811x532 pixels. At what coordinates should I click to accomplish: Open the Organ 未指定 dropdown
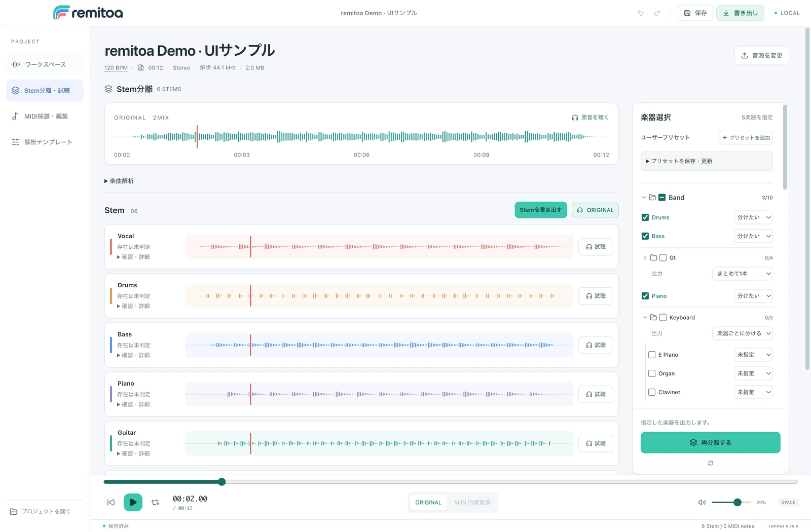[x=753, y=373]
